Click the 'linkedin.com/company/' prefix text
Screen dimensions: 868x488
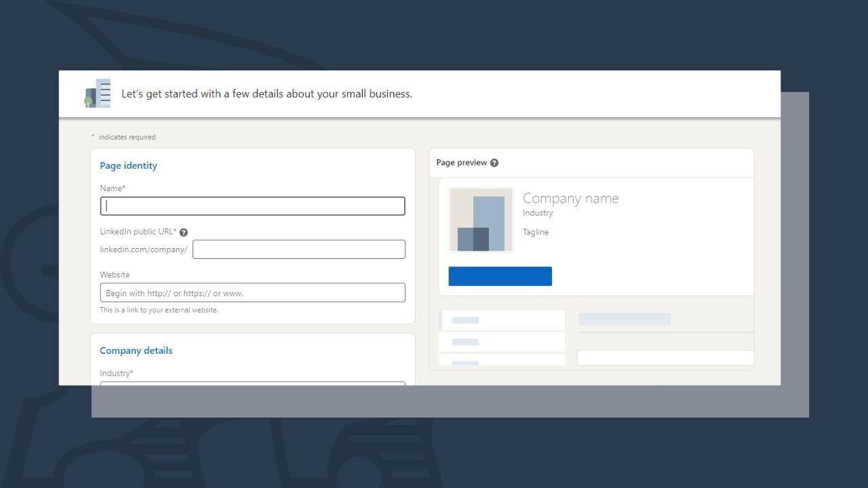[144, 249]
